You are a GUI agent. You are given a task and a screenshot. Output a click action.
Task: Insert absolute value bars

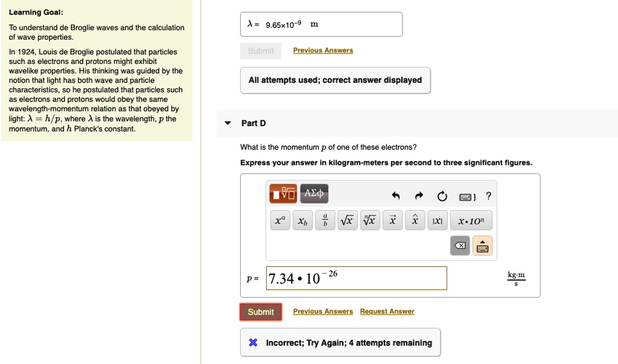[x=436, y=222]
